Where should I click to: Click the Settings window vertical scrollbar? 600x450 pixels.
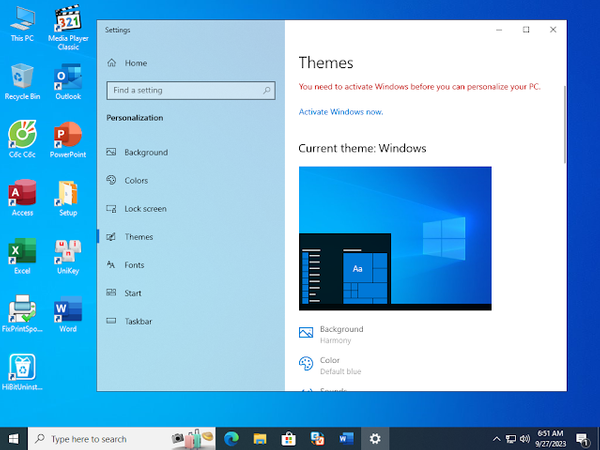click(x=564, y=124)
